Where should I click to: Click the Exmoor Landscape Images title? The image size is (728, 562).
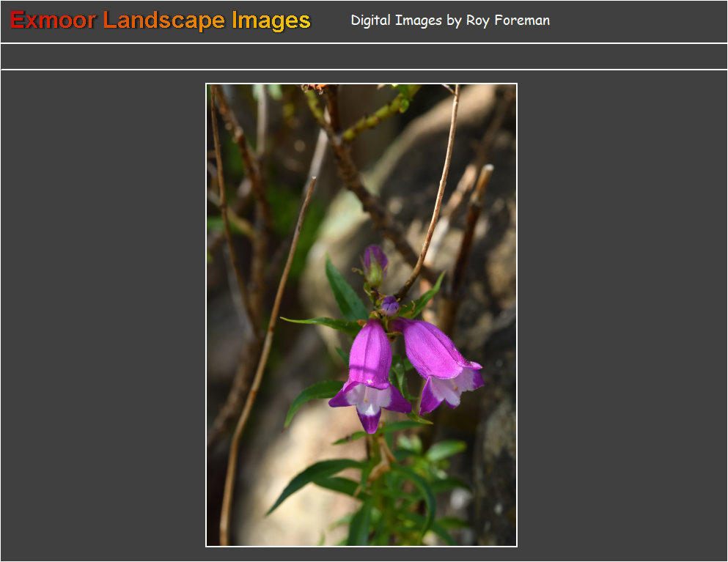coord(161,21)
